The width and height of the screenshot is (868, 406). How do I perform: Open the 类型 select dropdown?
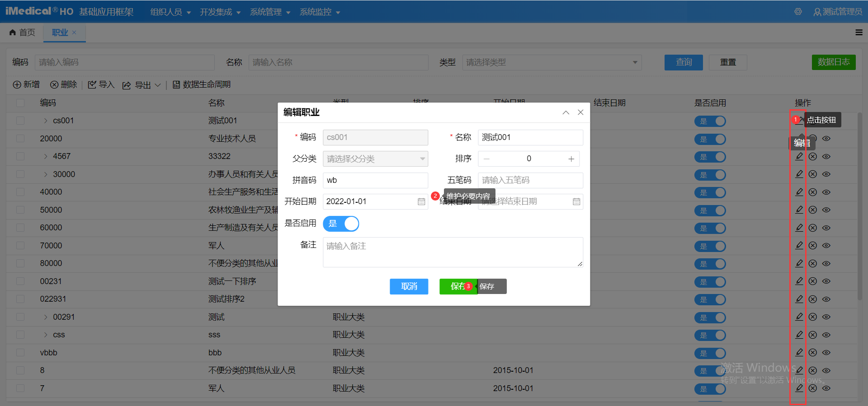pyautogui.click(x=552, y=62)
